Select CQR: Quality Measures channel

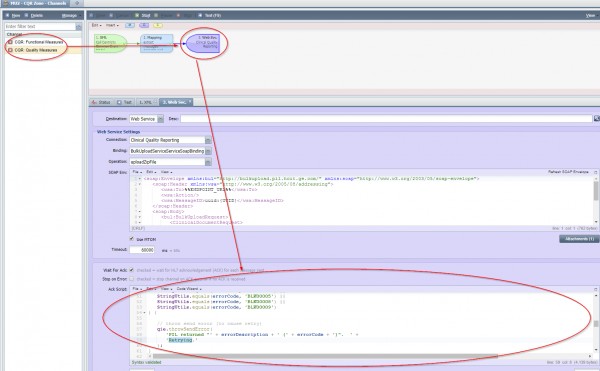pyautogui.click(x=36, y=50)
